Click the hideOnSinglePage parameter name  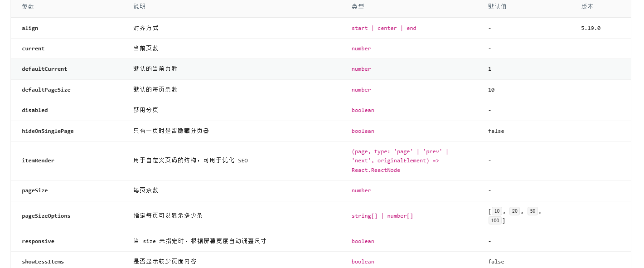pyautogui.click(x=48, y=131)
